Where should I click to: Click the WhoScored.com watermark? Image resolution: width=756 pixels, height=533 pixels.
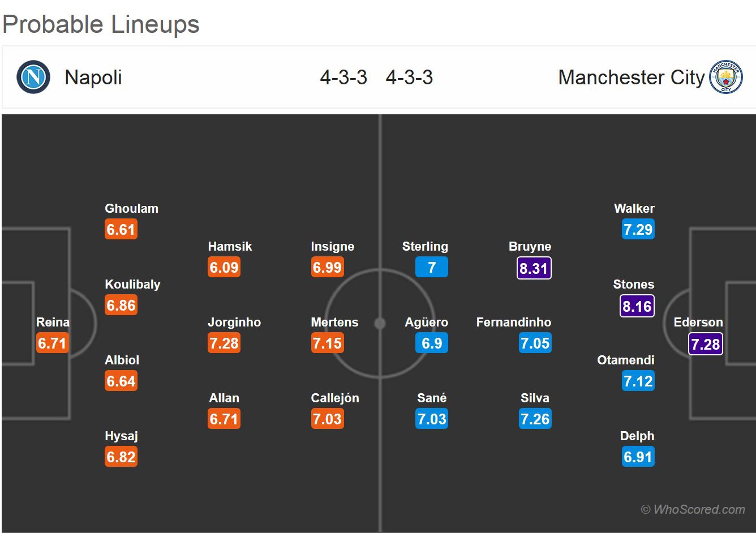click(693, 509)
